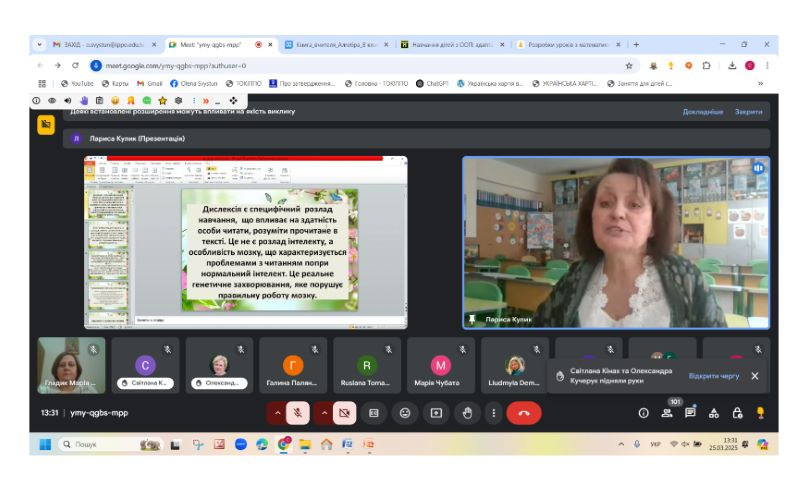Click the Гладик Марія participant tile
The width and height of the screenshot is (800, 488).
click(71, 365)
